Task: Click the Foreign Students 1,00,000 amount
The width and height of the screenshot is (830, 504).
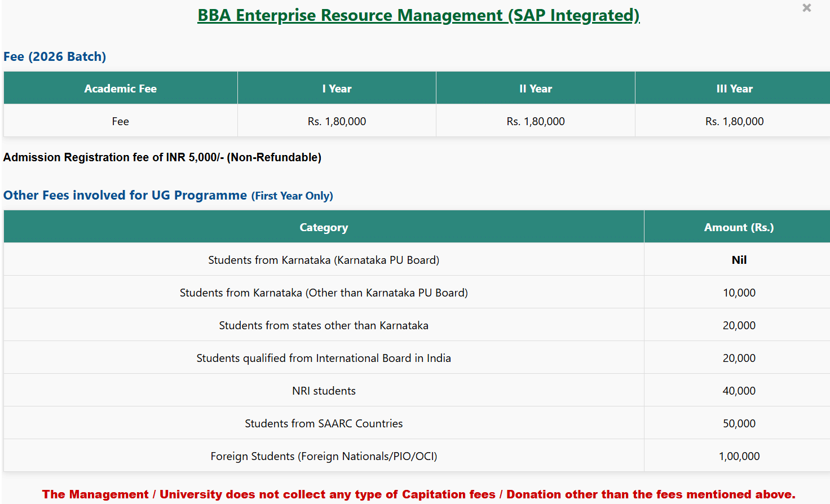Action: (x=739, y=456)
